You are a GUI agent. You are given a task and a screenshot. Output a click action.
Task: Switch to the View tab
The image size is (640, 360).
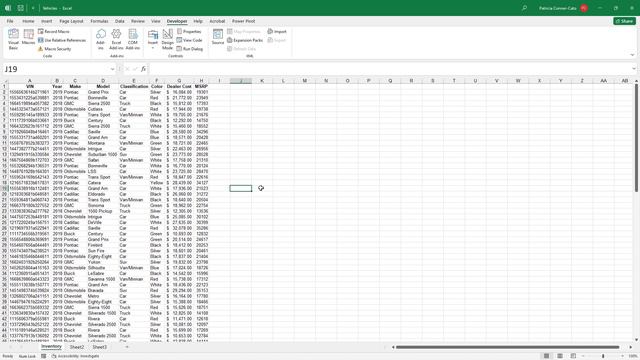click(156, 21)
